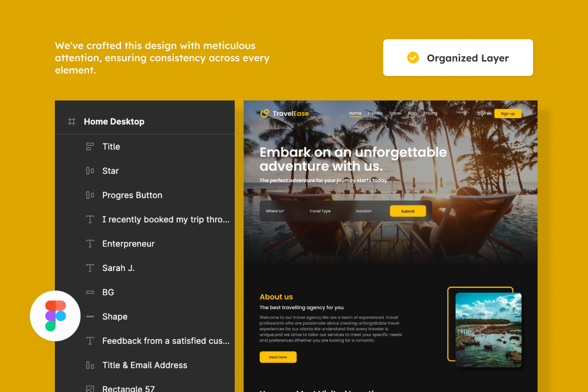Click the yellow Sign up button
This screenshot has width=588, height=392.
508,114
